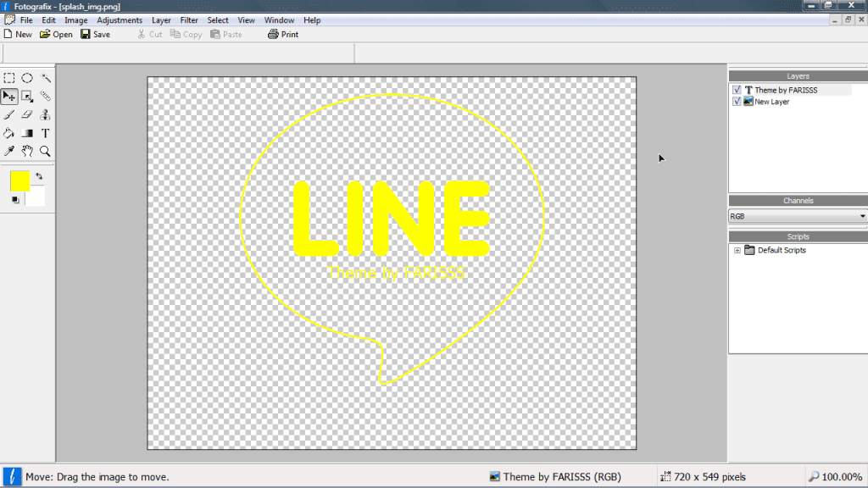
Task: Select the Eyedropper color picker tool
Action: coord(8,151)
